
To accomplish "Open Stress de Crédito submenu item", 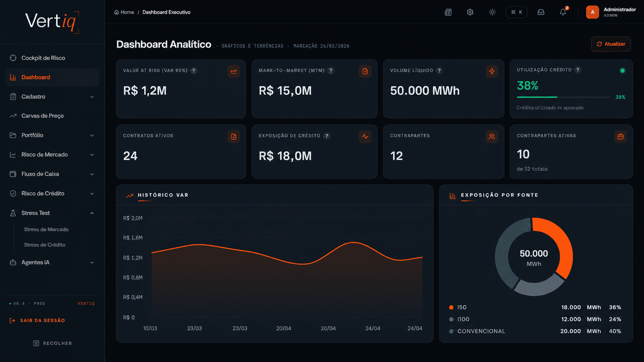I will [45, 245].
